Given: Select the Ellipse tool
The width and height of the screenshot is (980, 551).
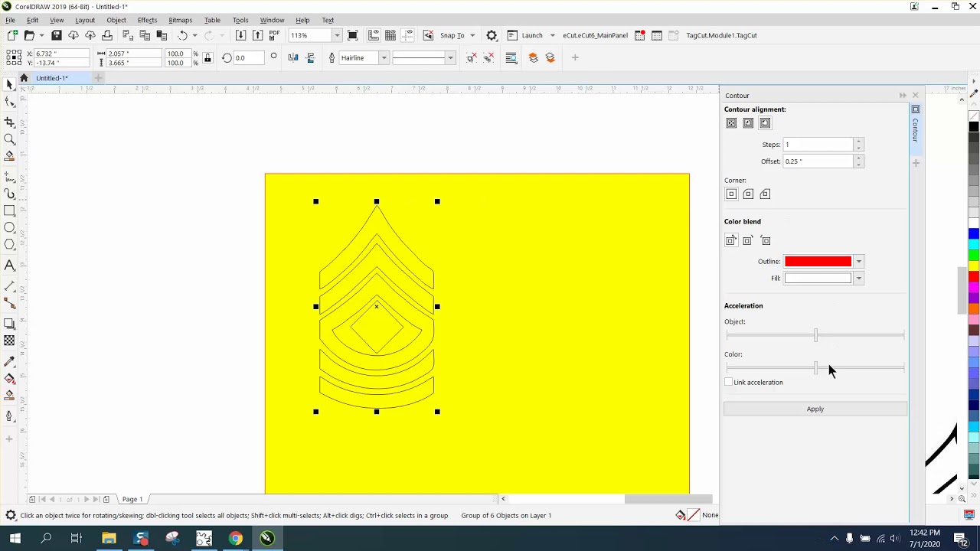Looking at the screenshot, I should point(9,227).
